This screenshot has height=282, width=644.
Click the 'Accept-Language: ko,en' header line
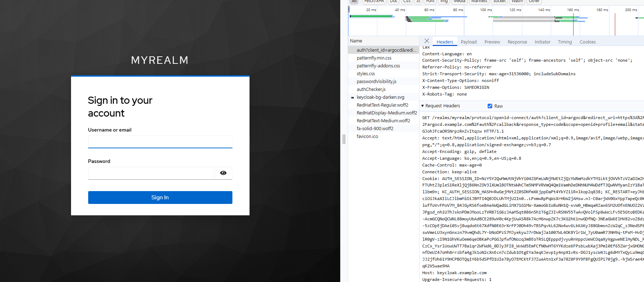(472, 158)
